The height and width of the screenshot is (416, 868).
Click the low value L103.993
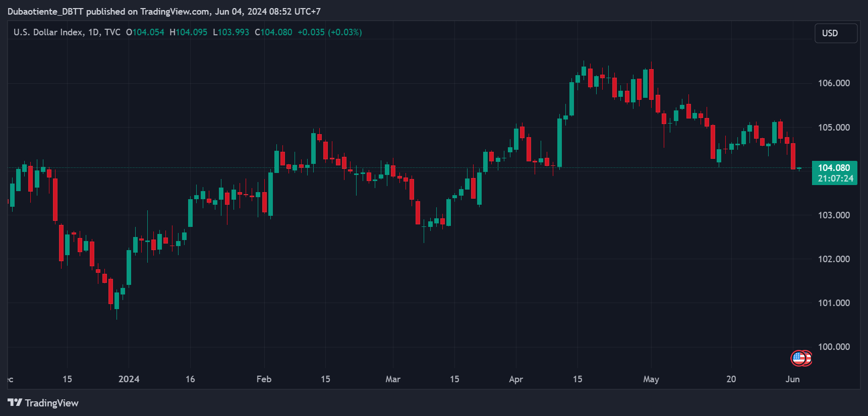[x=231, y=32]
